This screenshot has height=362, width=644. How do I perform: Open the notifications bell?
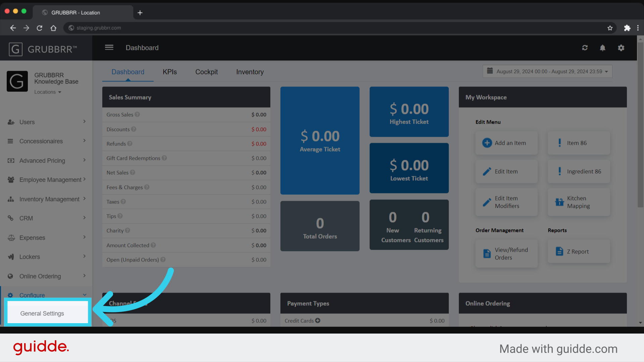[603, 48]
